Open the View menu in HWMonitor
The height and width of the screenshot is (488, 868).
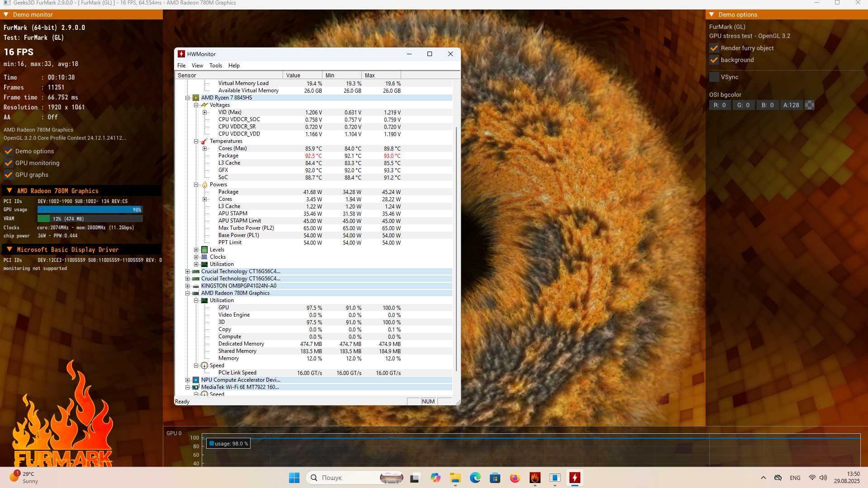click(x=197, y=66)
